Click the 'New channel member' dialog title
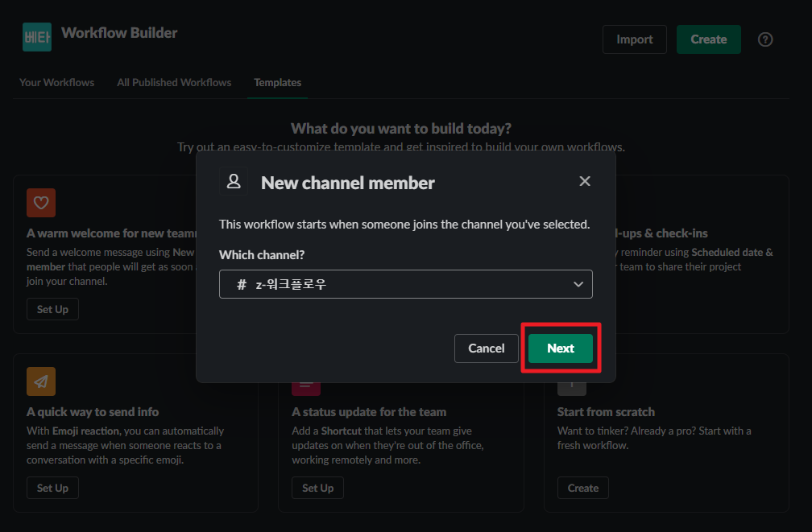This screenshot has width=812, height=532. [x=347, y=183]
